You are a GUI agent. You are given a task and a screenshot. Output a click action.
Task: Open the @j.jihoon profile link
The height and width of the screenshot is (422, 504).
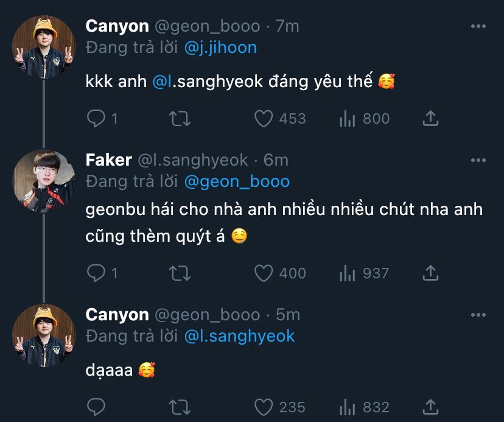(220, 47)
